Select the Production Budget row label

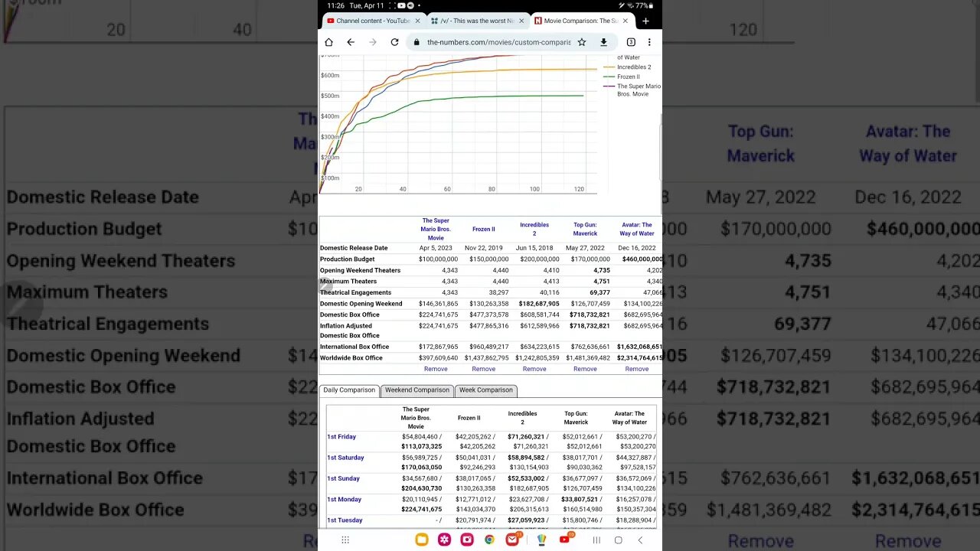tap(348, 259)
